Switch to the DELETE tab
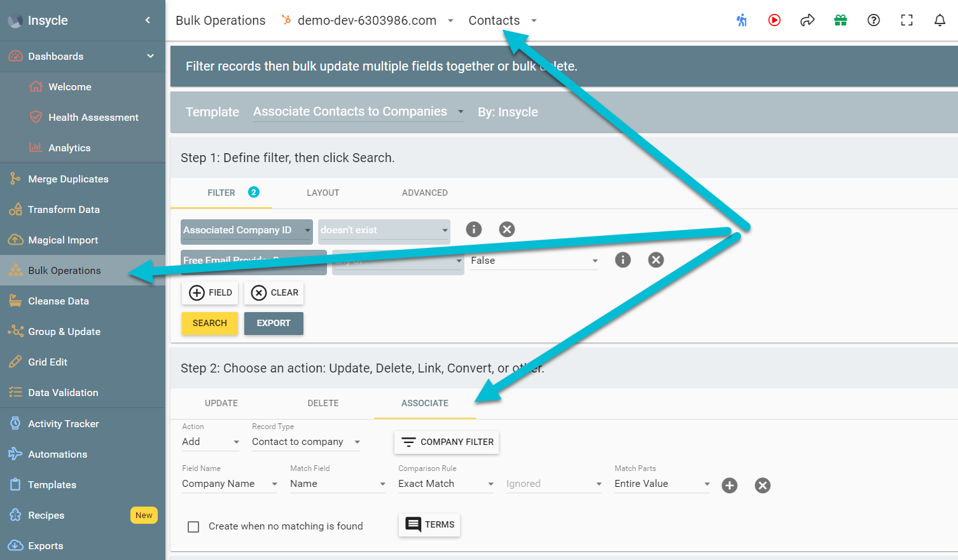The height and width of the screenshot is (560, 958). coord(323,404)
